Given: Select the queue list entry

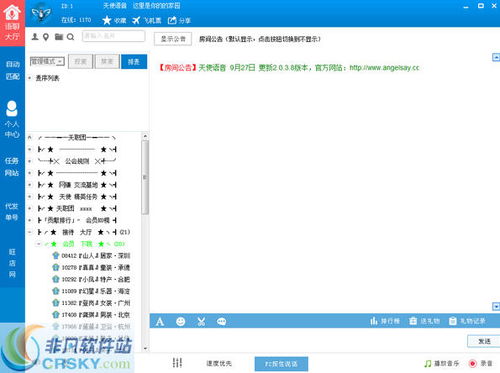Looking at the screenshot, I should click(47, 78).
